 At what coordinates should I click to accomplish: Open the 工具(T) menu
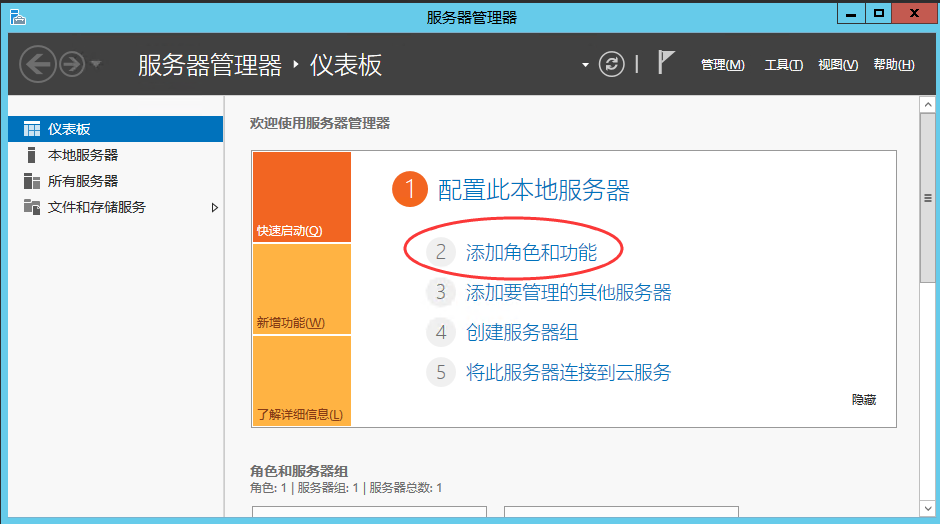pyautogui.click(x=784, y=65)
